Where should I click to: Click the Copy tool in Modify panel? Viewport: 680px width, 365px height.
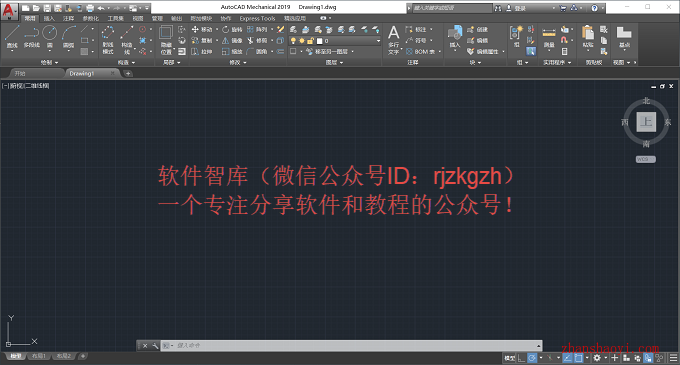(202, 40)
